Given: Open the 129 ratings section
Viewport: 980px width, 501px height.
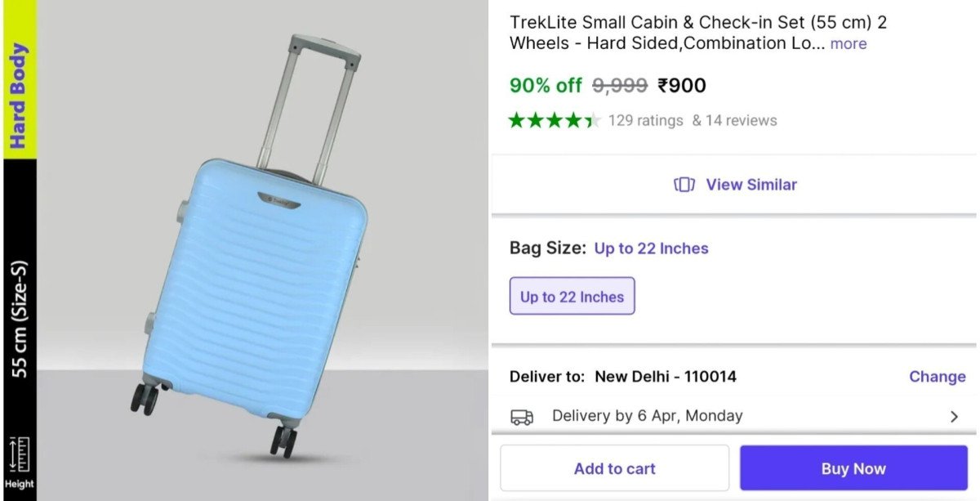Looking at the screenshot, I should [645, 121].
